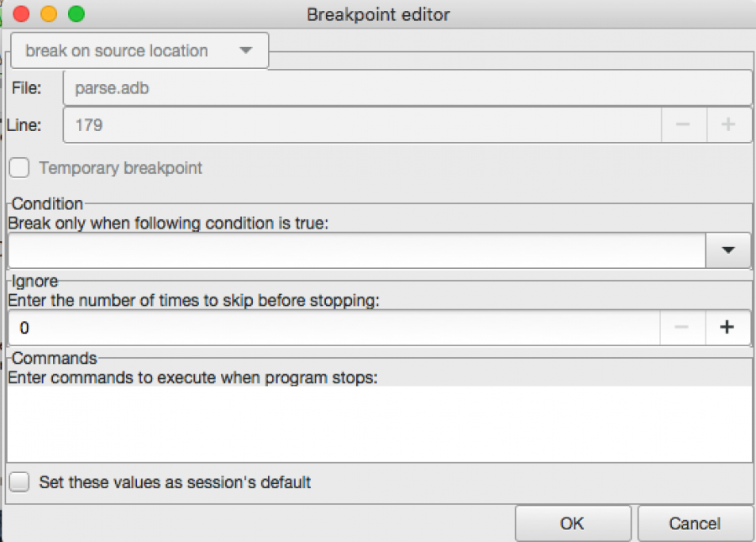Screen dimensions: 756x542
Task: Open the break on source location dropdown
Action: pyautogui.click(x=139, y=50)
